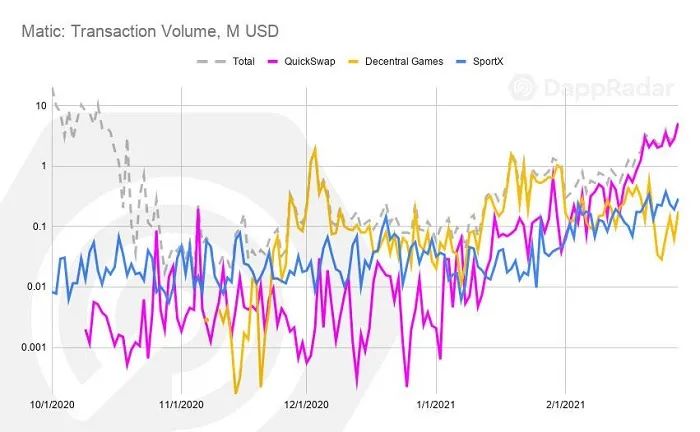Click the yellow Decentral Games legend marker

(x=354, y=62)
